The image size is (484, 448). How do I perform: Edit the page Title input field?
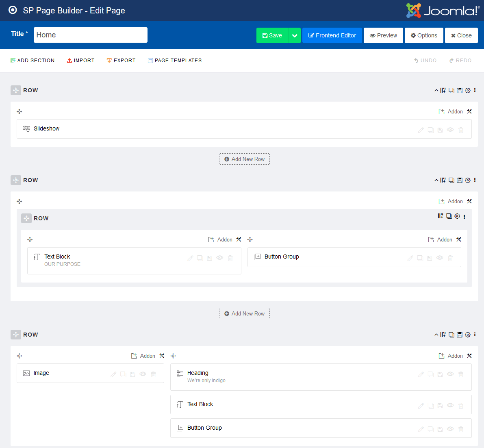point(90,35)
